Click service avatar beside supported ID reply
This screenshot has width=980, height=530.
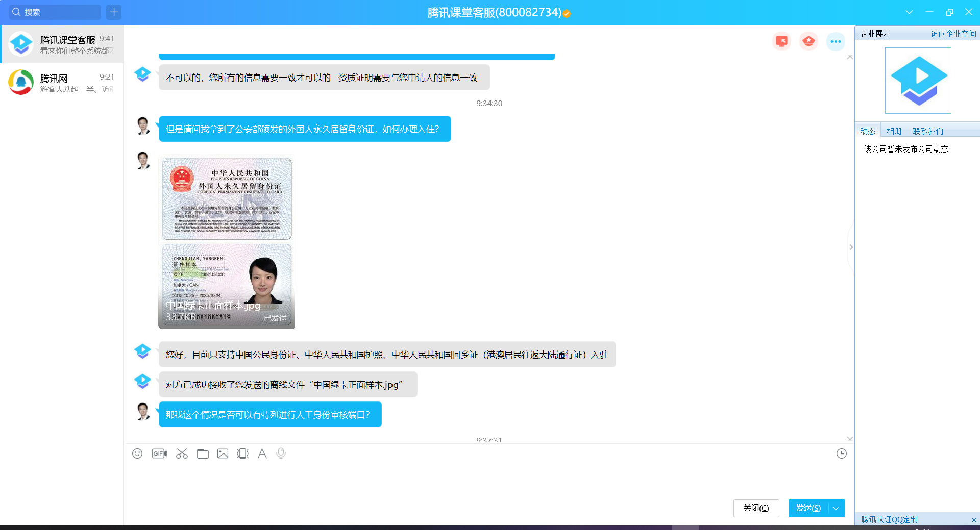[x=142, y=351]
